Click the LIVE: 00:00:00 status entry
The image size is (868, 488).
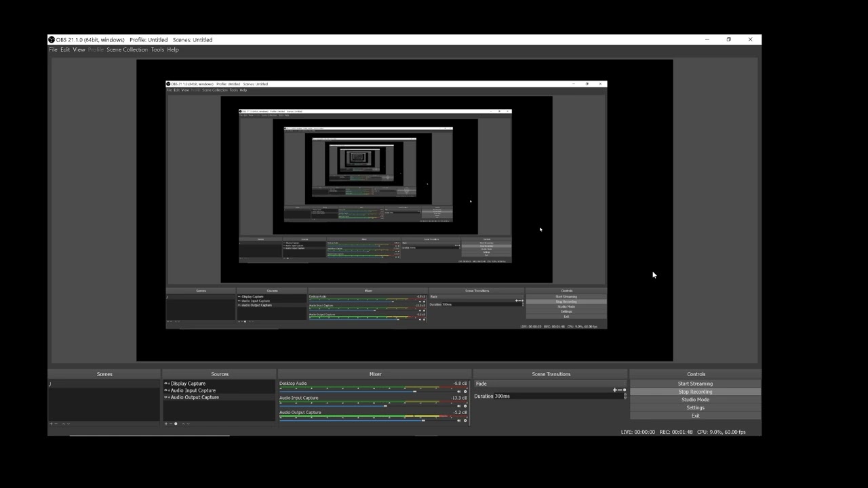pyautogui.click(x=638, y=432)
